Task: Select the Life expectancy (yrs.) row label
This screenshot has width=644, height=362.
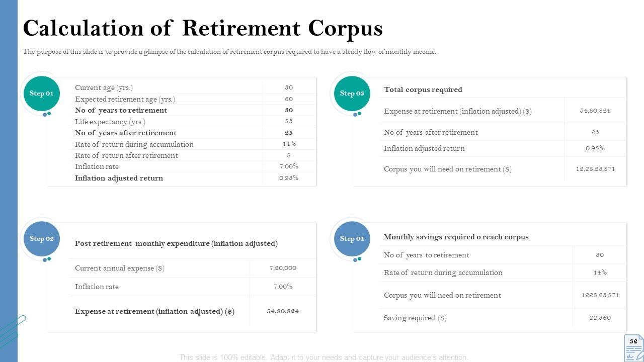Action: click(x=110, y=122)
